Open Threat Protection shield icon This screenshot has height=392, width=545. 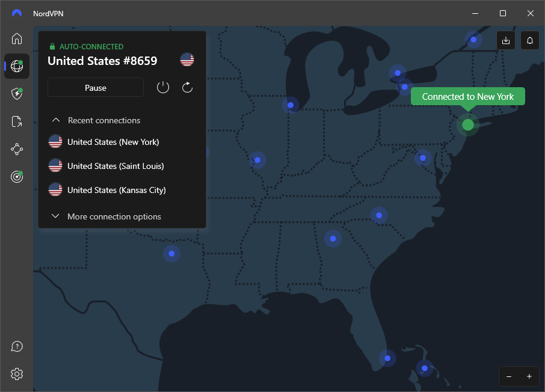(17, 93)
